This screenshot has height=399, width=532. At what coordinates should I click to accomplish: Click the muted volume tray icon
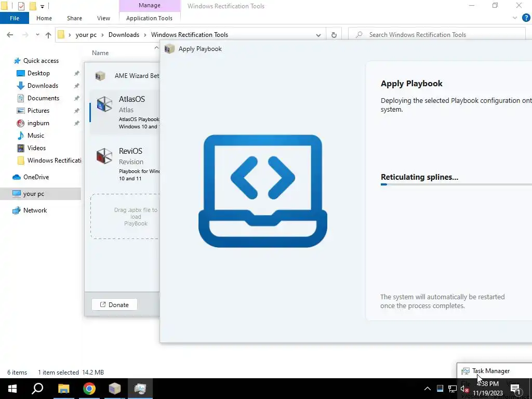tap(464, 389)
